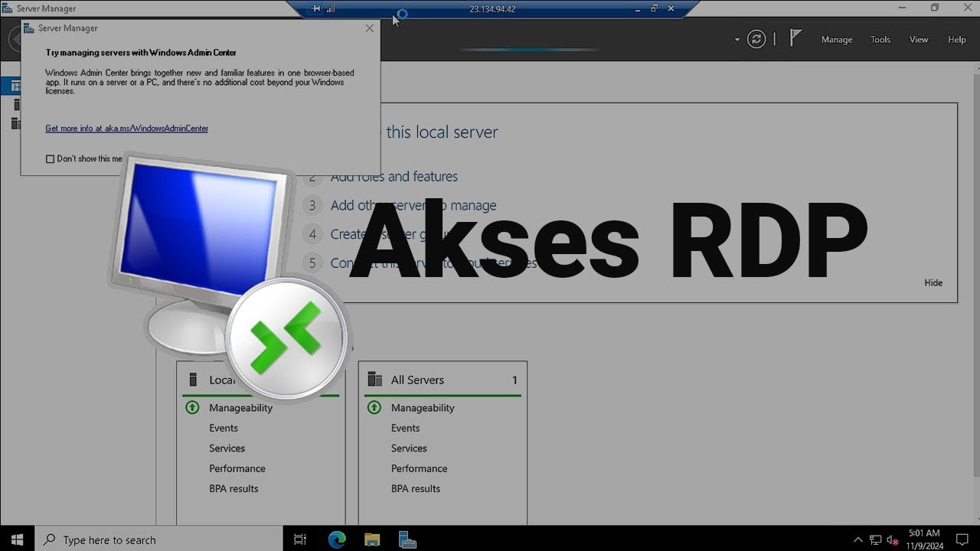Click Add other servers to manage
Image resolution: width=980 pixels, height=551 pixels.
click(x=413, y=206)
